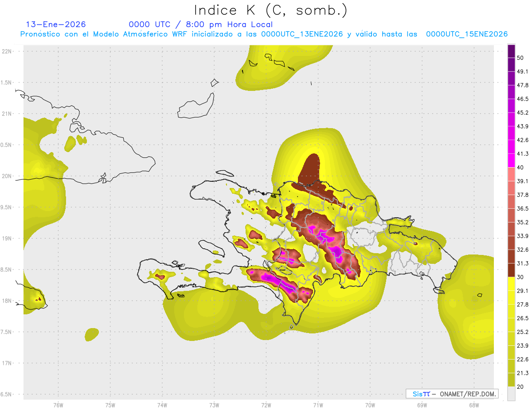Click the '70W' longitude label

370,405
